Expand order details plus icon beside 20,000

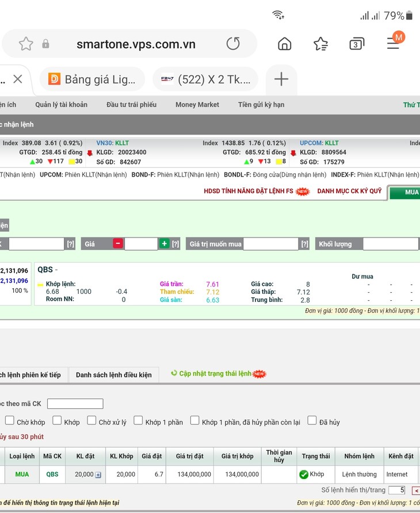pyautogui.click(x=98, y=474)
